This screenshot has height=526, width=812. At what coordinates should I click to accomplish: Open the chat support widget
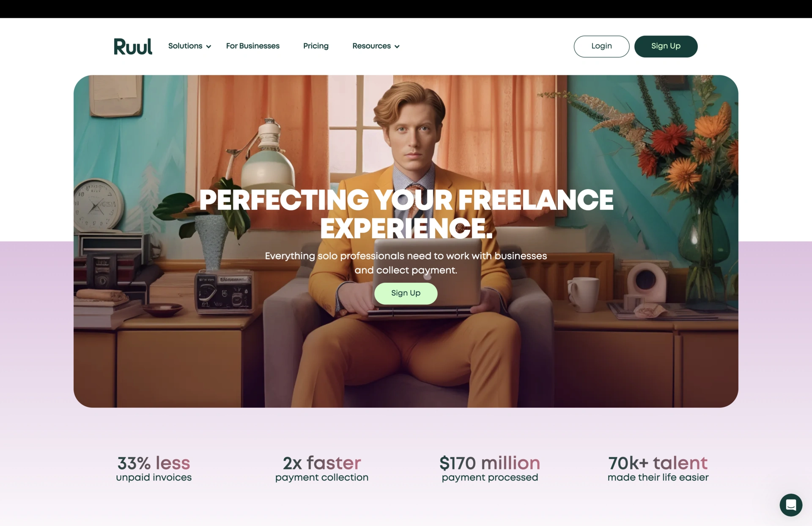[x=791, y=505]
